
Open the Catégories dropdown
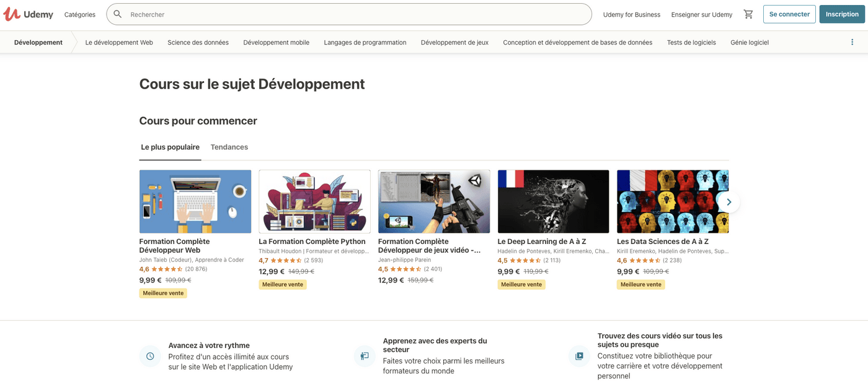80,14
